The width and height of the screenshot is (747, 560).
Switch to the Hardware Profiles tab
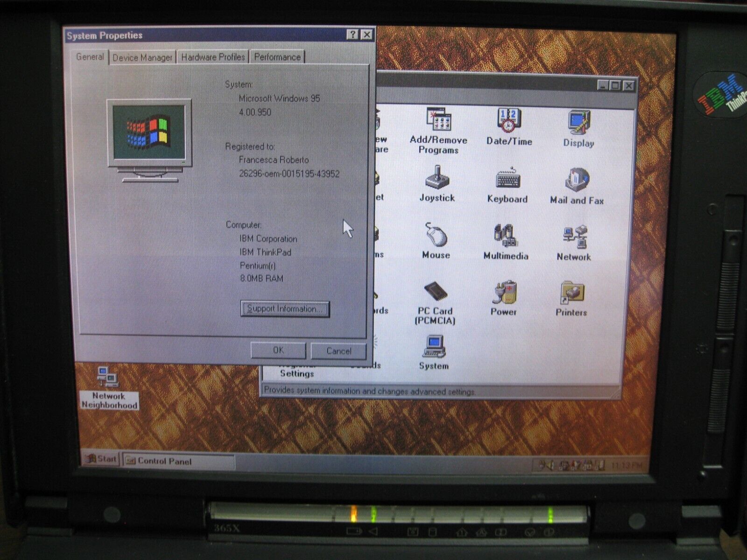pyautogui.click(x=213, y=57)
